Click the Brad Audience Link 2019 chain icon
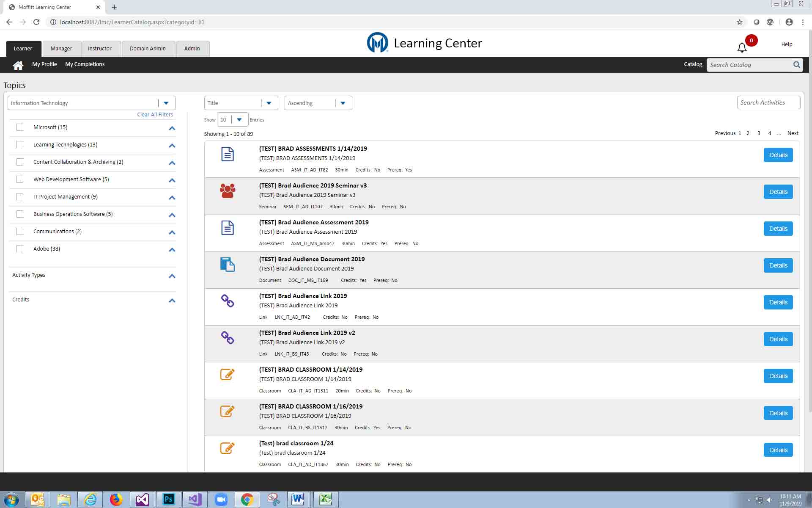 click(228, 301)
